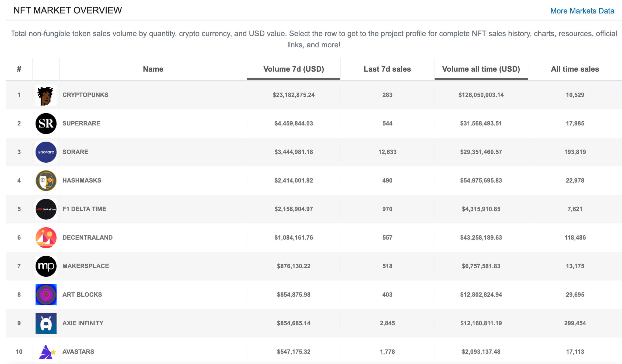Click the CryptoPunks pixel avatar icon
The image size is (622, 364).
point(46,95)
